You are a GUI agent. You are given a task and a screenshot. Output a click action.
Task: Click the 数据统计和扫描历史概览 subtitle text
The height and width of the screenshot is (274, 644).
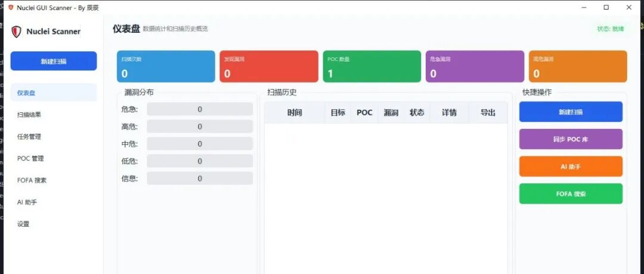pos(175,29)
